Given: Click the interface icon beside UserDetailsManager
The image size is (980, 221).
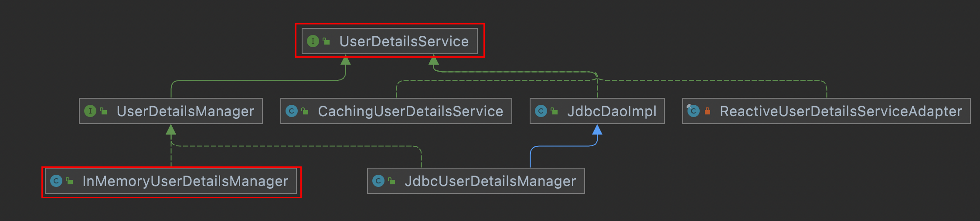Looking at the screenshot, I should coord(90,111).
